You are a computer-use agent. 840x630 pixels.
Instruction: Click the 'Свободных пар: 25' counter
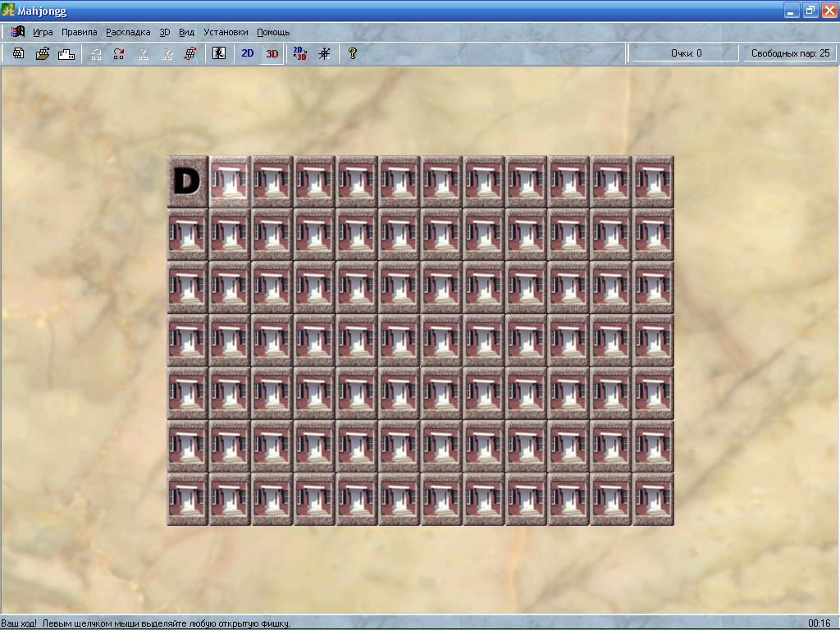[790, 53]
